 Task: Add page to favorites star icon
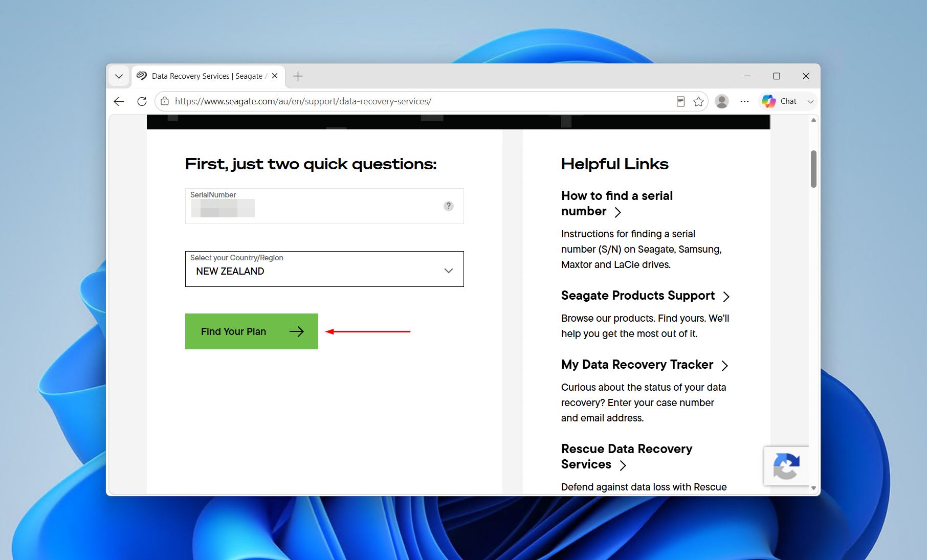point(698,101)
